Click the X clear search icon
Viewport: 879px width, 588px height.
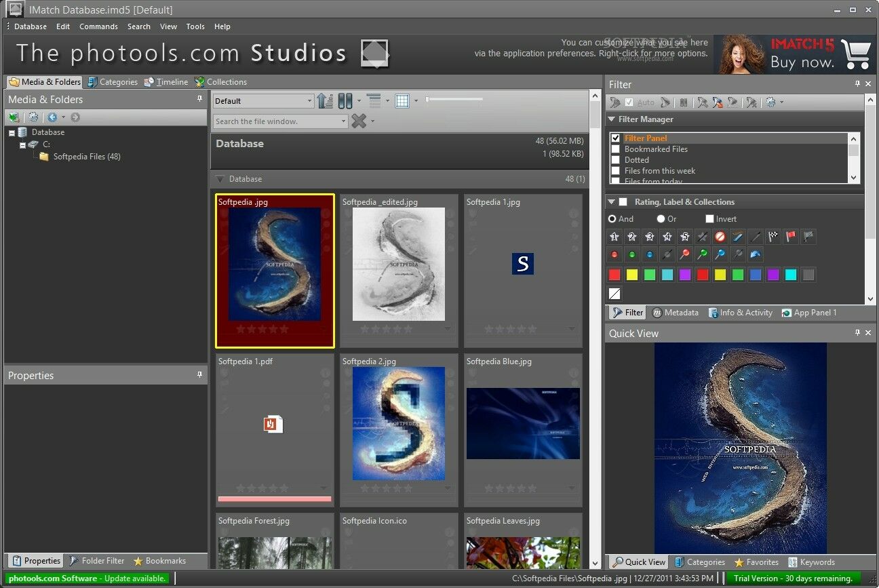(359, 121)
